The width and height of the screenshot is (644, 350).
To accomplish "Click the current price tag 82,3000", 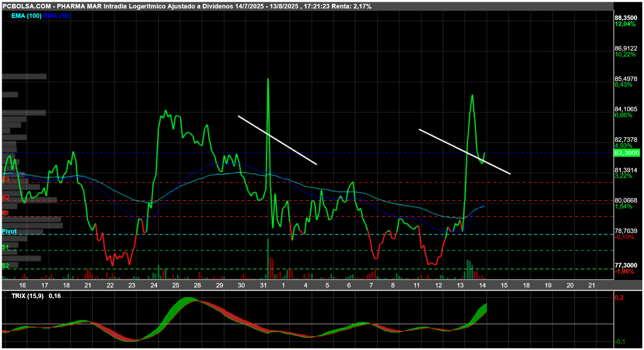I will (627, 153).
